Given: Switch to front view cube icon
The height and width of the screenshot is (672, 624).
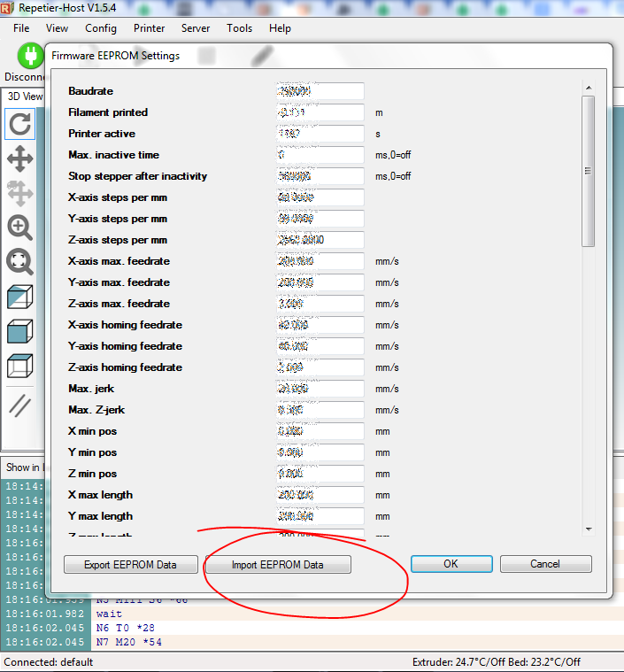Looking at the screenshot, I should [19, 331].
